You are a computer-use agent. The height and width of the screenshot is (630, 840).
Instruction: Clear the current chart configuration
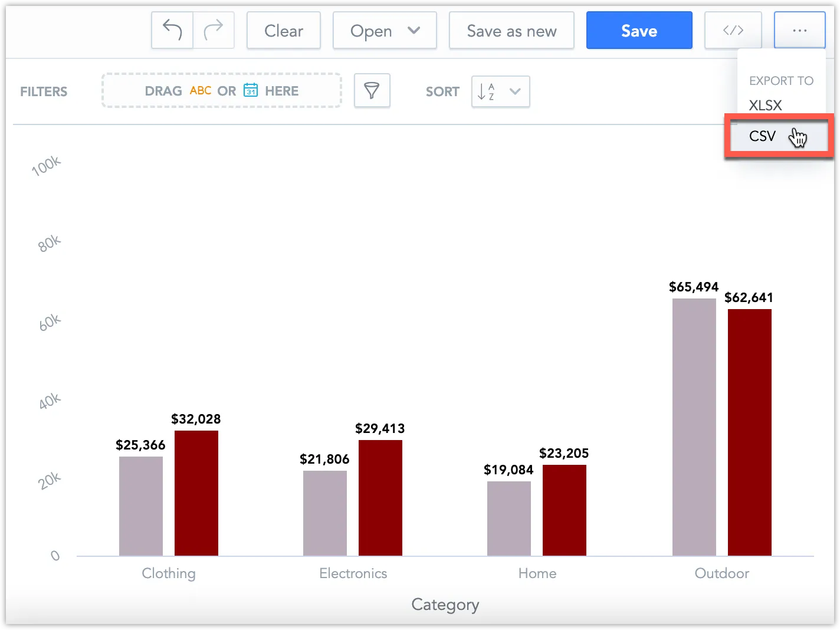283,30
